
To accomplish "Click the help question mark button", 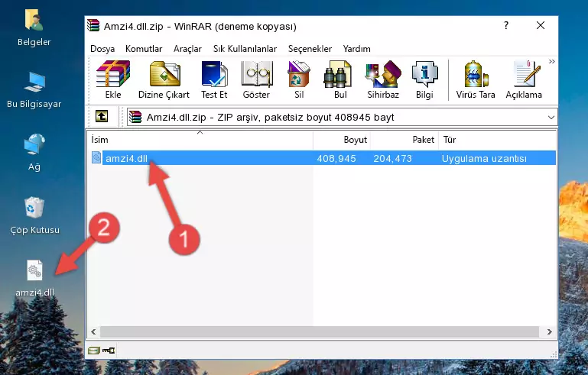I will (506, 25).
